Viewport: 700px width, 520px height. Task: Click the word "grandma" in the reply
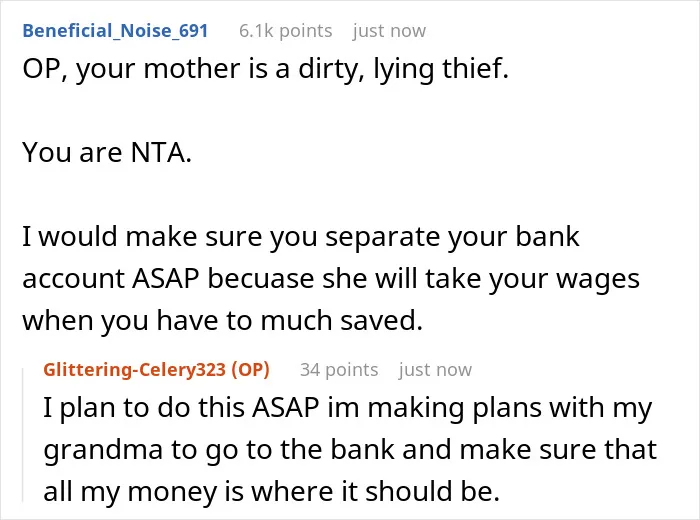pyautogui.click(x=103, y=450)
